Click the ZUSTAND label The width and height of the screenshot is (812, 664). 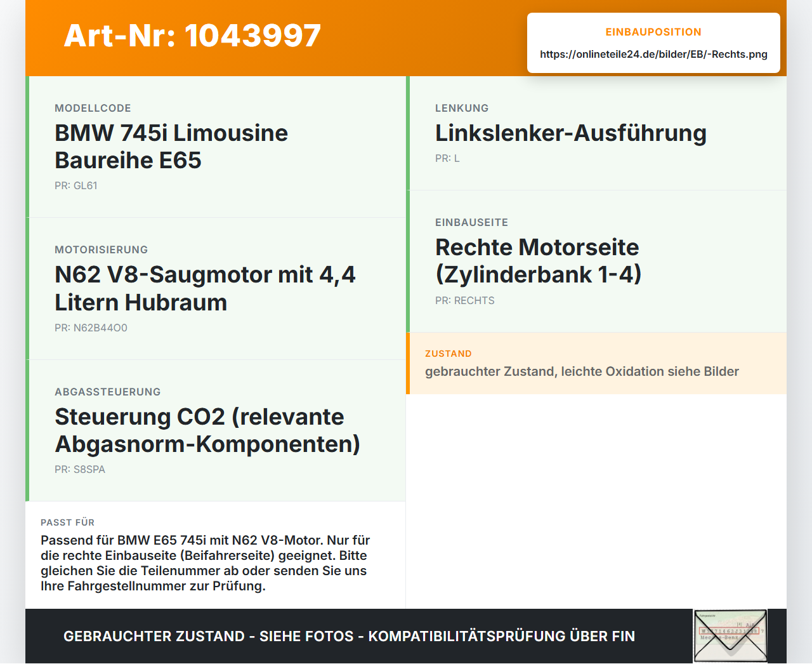click(449, 354)
